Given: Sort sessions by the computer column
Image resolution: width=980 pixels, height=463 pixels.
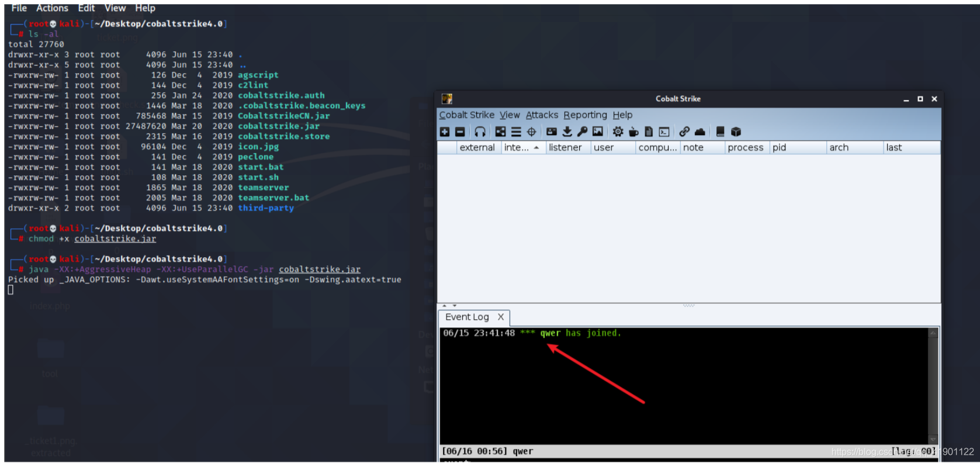Looking at the screenshot, I should pos(658,148).
